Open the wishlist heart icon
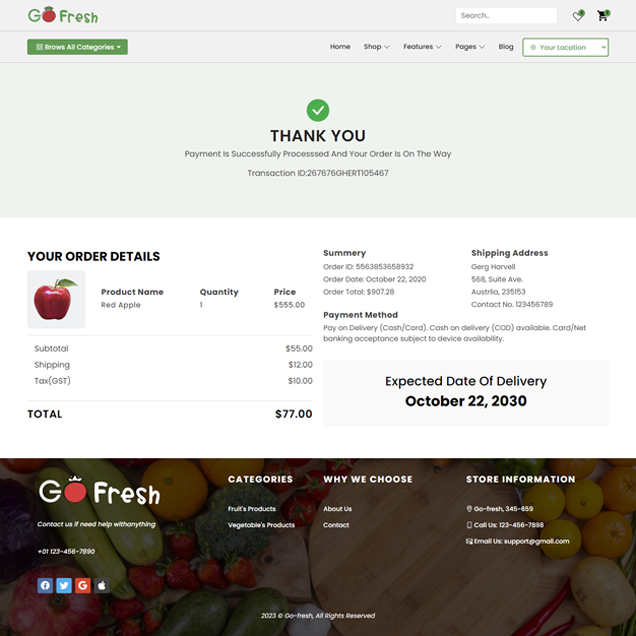The image size is (636, 636). click(x=578, y=16)
